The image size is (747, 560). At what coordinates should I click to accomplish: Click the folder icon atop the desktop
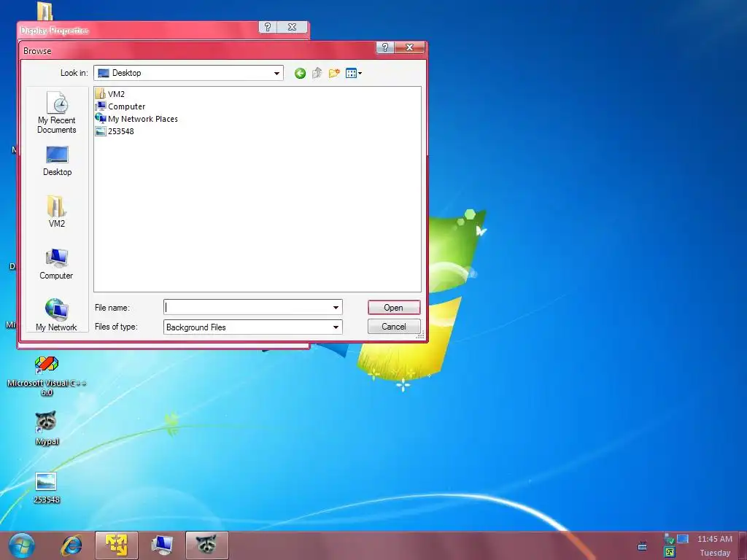coord(44,11)
